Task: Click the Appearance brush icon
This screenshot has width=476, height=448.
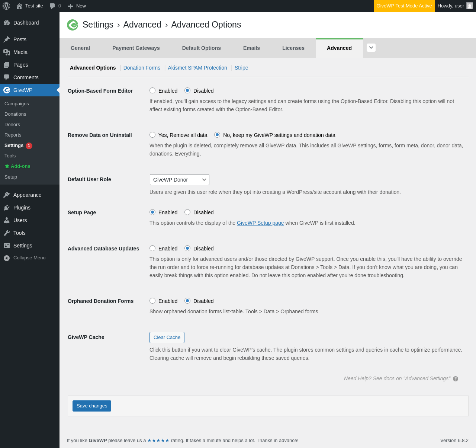Action: click(x=7, y=195)
